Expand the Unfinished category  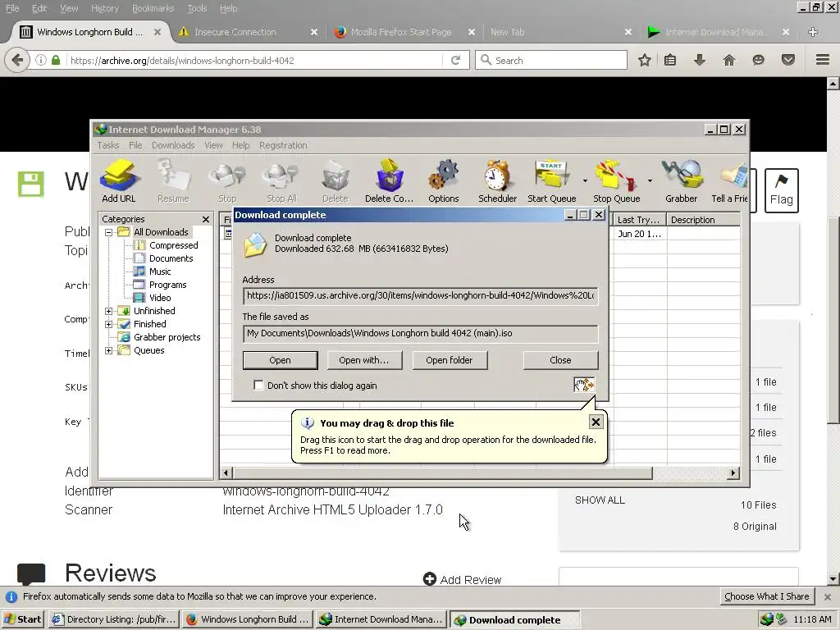point(109,311)
